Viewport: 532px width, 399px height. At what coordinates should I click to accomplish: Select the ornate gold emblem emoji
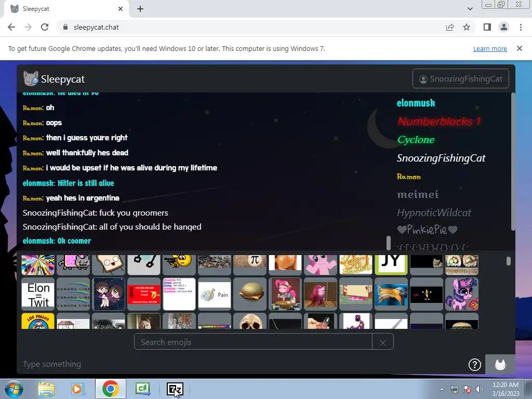click(x=355, y=264)
